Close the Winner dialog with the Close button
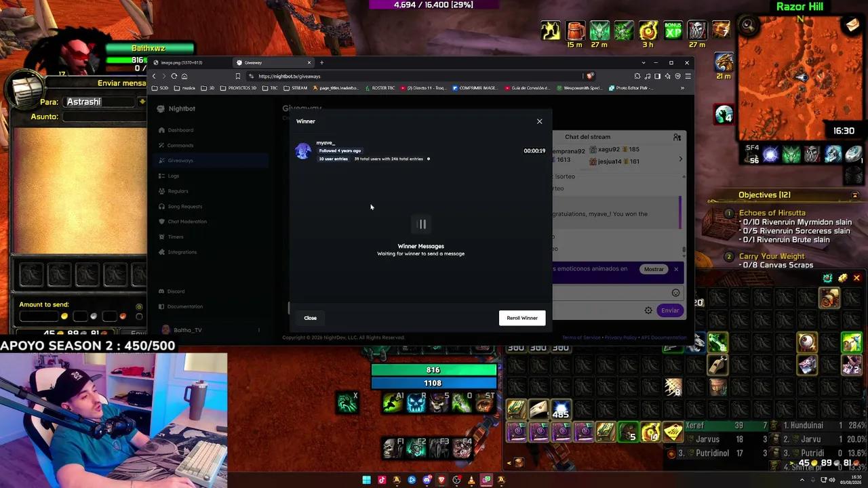The width and height of the screenshot is (868, 488). 310,318
